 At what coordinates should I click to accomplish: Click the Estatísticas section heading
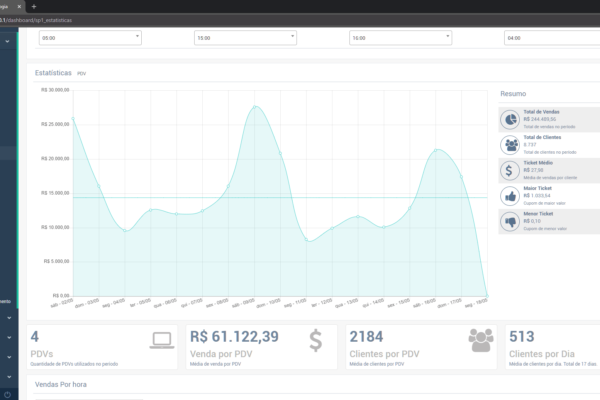53,73
